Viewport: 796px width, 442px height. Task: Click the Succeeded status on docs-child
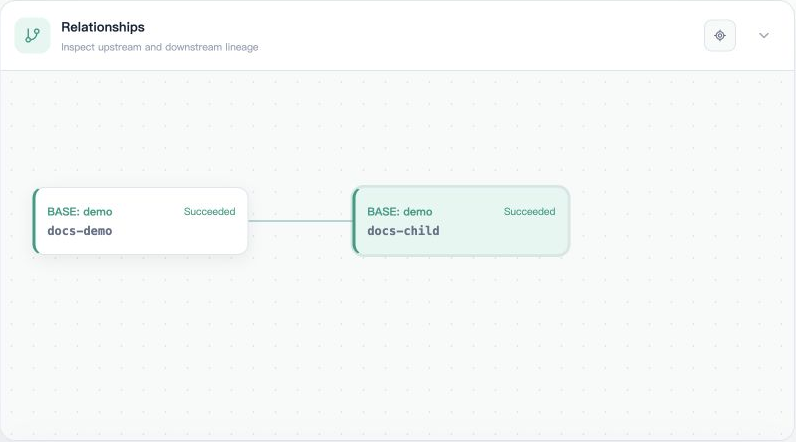coord(529,212)
